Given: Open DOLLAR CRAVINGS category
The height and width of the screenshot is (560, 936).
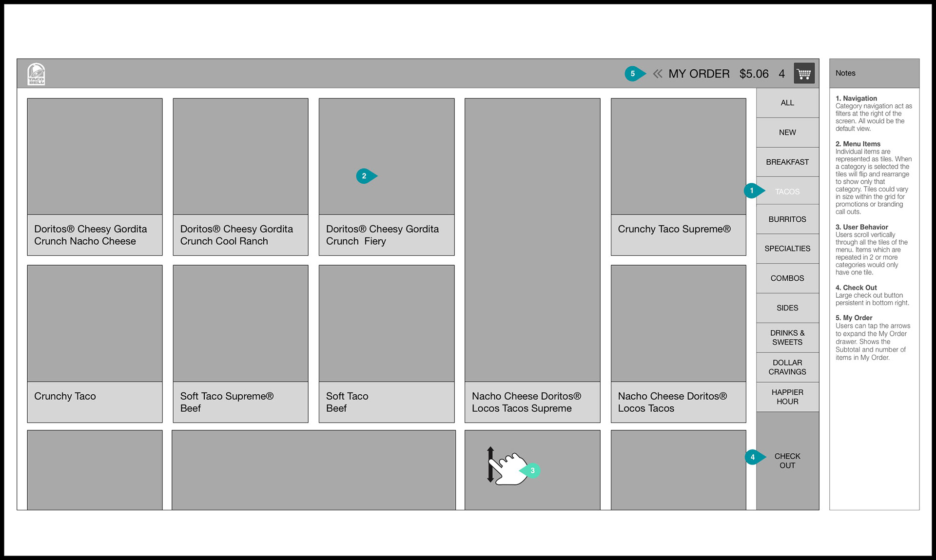Looking at the screenshot, I should (x=787, y=367).
